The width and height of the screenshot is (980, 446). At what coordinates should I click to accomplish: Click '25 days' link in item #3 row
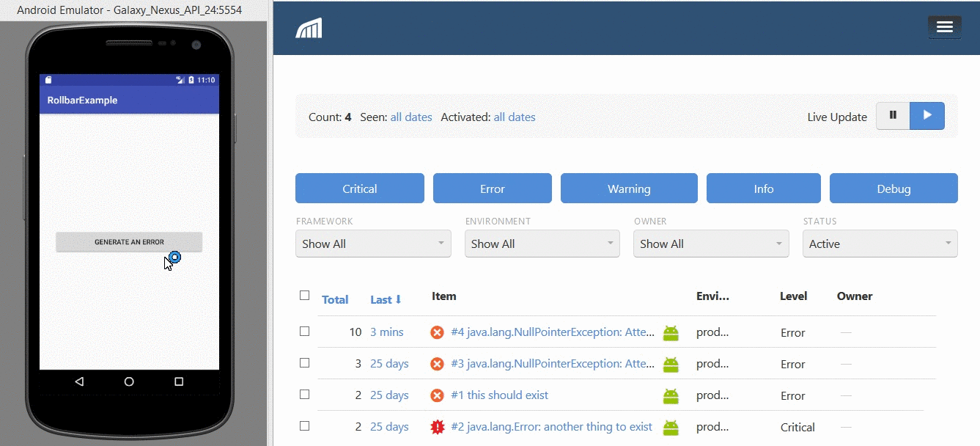point(389,364)
